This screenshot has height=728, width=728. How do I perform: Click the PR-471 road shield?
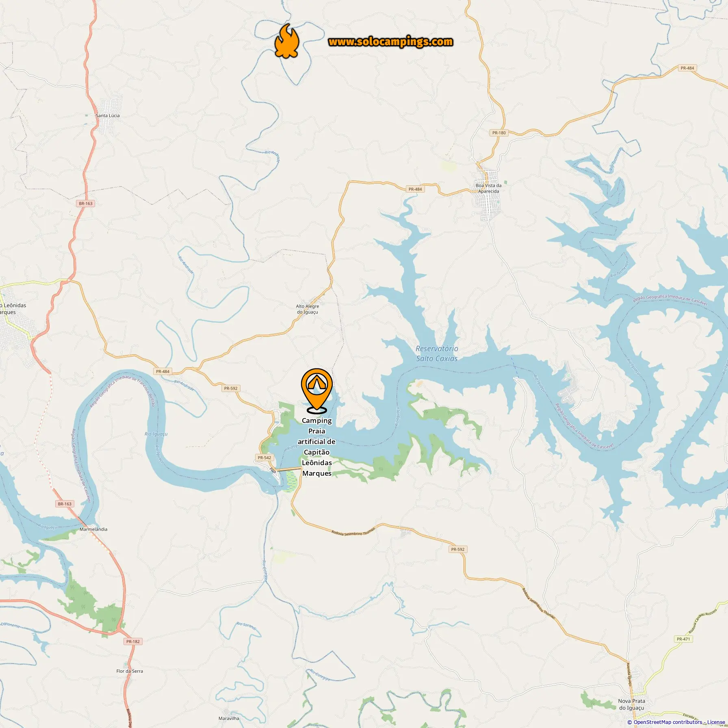683,639
